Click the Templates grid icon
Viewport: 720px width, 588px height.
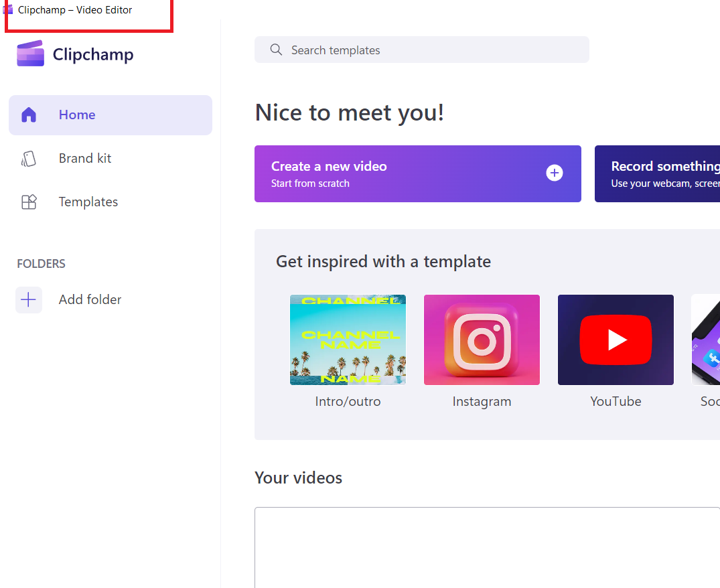[29, 202]
